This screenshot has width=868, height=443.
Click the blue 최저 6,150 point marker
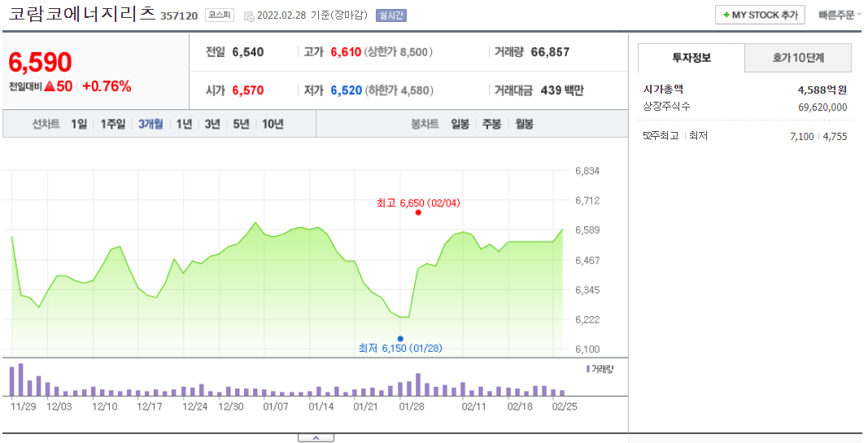[400, 339]
